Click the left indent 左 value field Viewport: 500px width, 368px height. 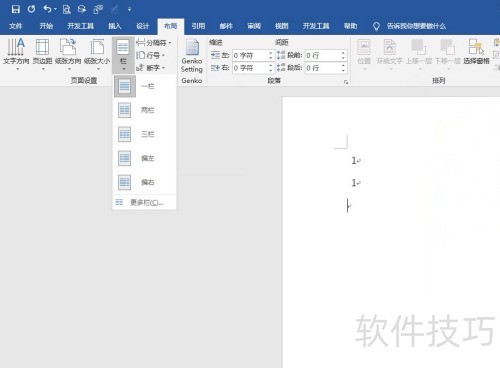[250, 55]
